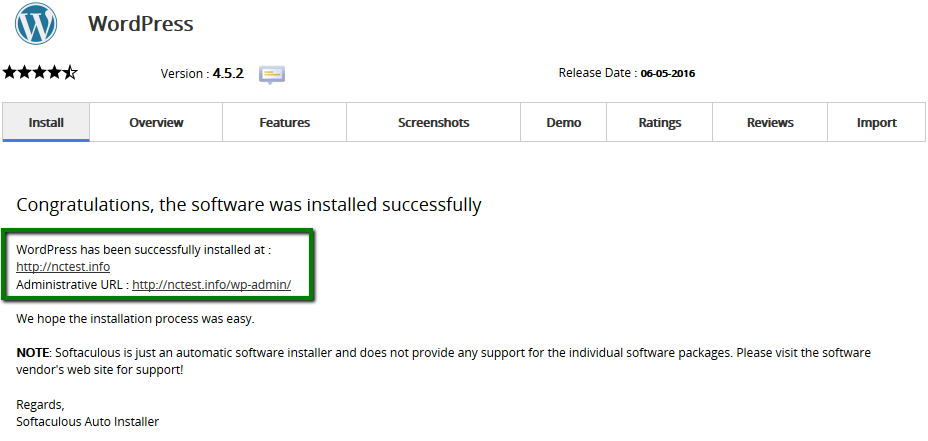
Task: Click the Congratulations success heading
Action: (249, 205)
